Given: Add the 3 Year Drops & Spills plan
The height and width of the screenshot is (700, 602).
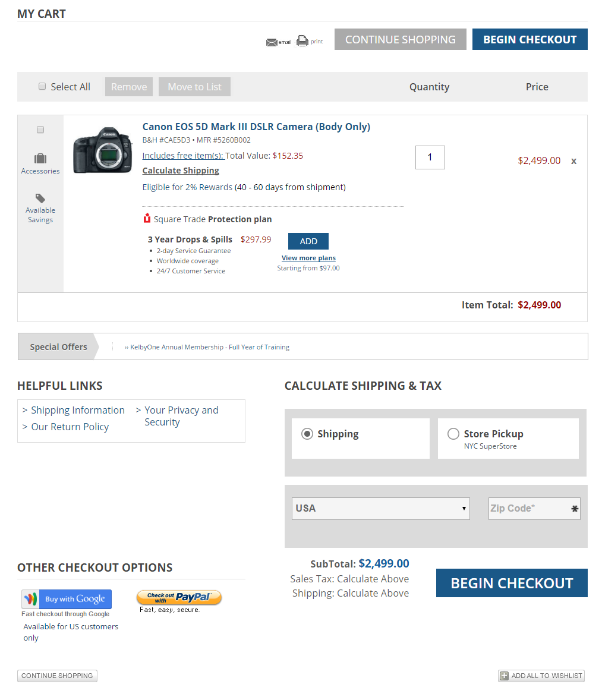Looking at the screenshot, I should click(308, 241).
